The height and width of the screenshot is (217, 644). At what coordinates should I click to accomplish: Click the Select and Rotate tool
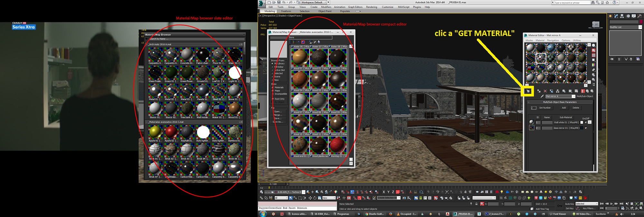[x=315, y=198]
